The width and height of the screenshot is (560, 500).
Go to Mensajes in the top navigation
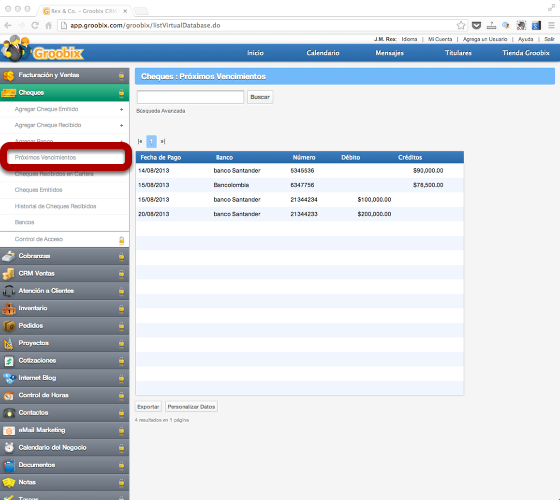[x=389, y=53]
